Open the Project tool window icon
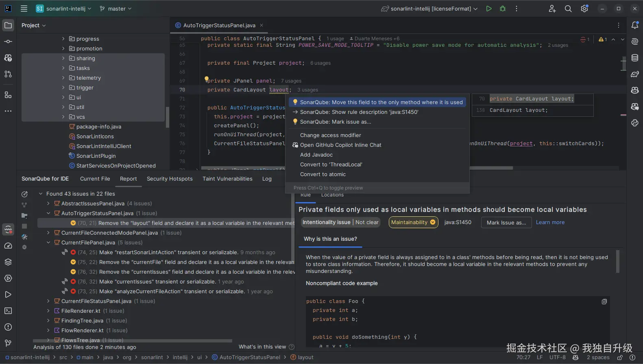 click(8, 25)
